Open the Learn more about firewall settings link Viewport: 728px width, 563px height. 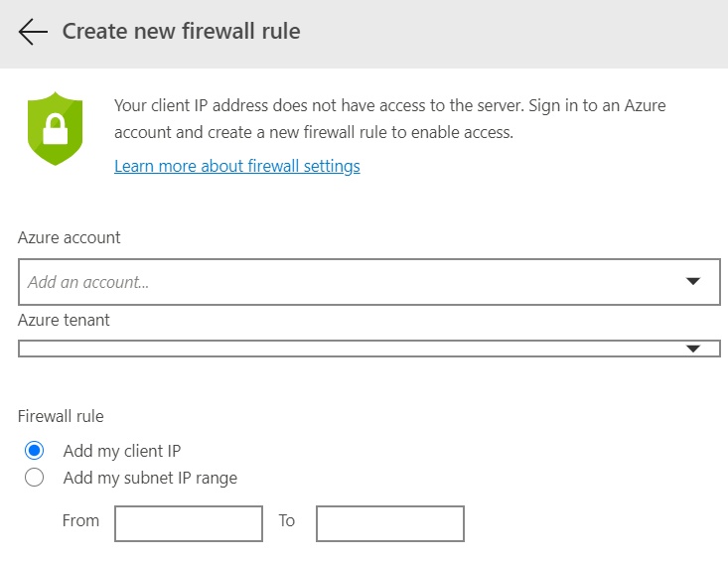(x=237, y=166)
